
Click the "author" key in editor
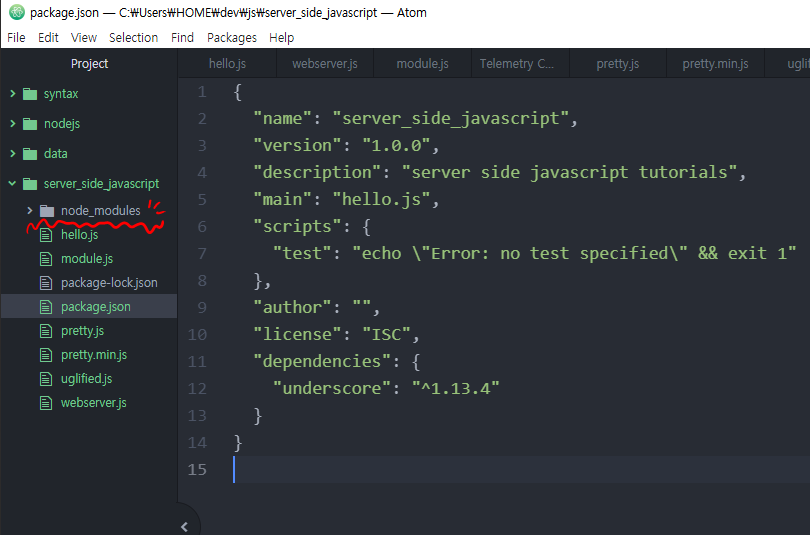(x=292, y=308)
